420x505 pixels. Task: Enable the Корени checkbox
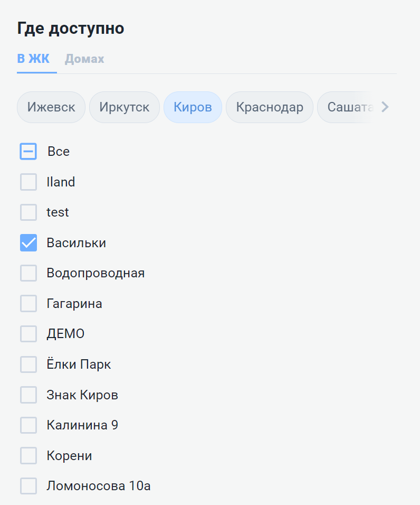point(28,455)
